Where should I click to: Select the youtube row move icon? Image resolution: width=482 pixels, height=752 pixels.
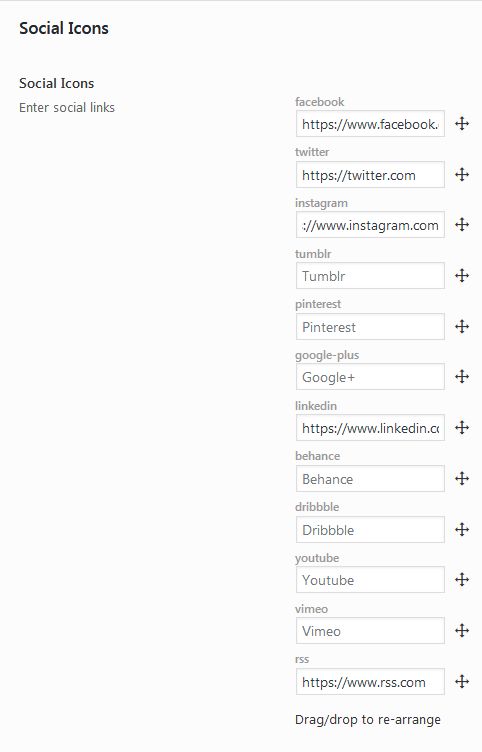(x=462, y=580)
